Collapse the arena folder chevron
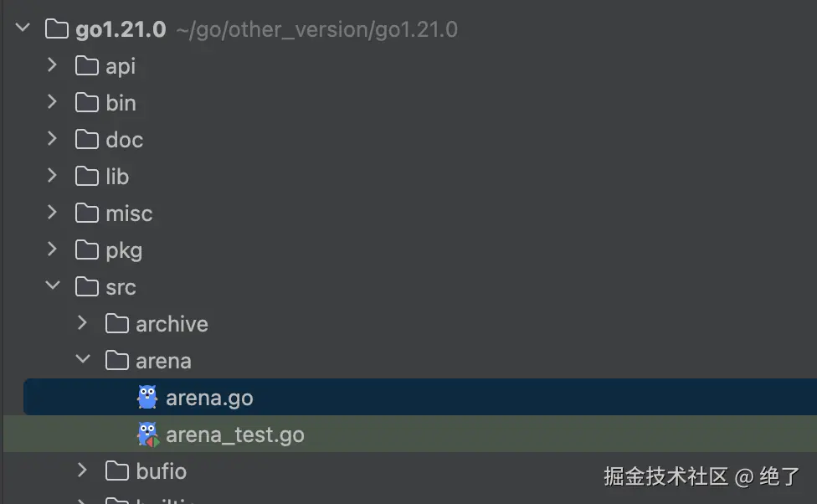This screenshot has width=817, height=504. click(x=83, y=361)
